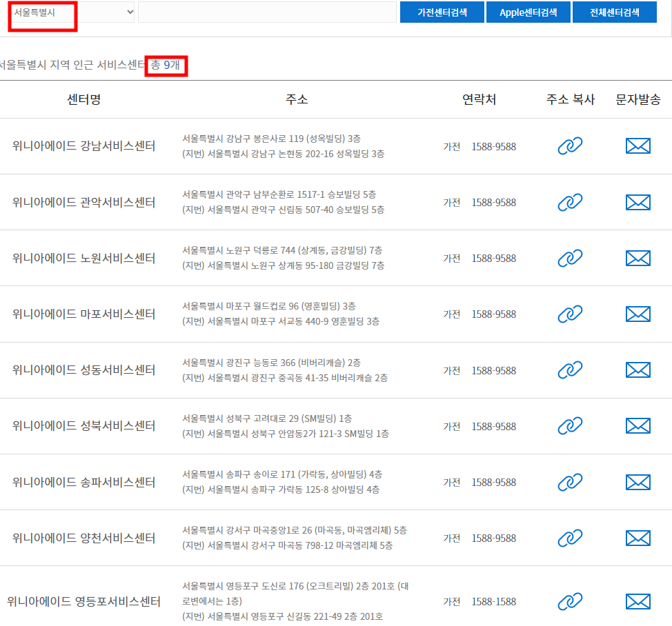Viewport: 672px width, 626px height.
Task: Open the 서울특별시 region dropdown
Action: [x=69, y=12]
